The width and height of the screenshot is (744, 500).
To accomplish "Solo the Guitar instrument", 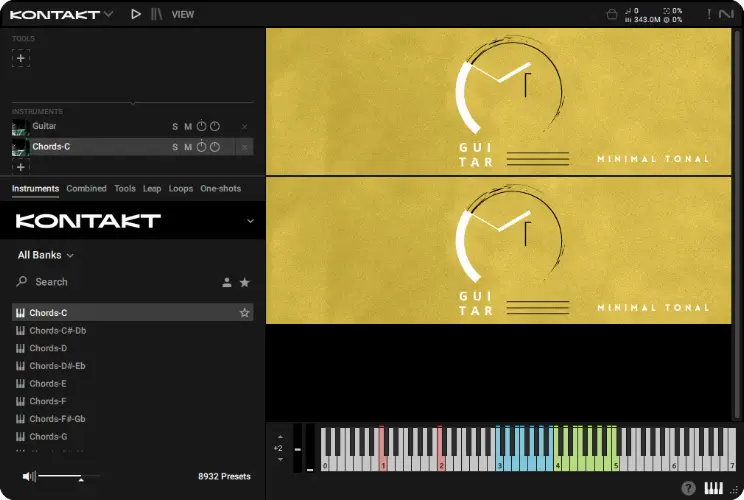I will coord(175,127).
